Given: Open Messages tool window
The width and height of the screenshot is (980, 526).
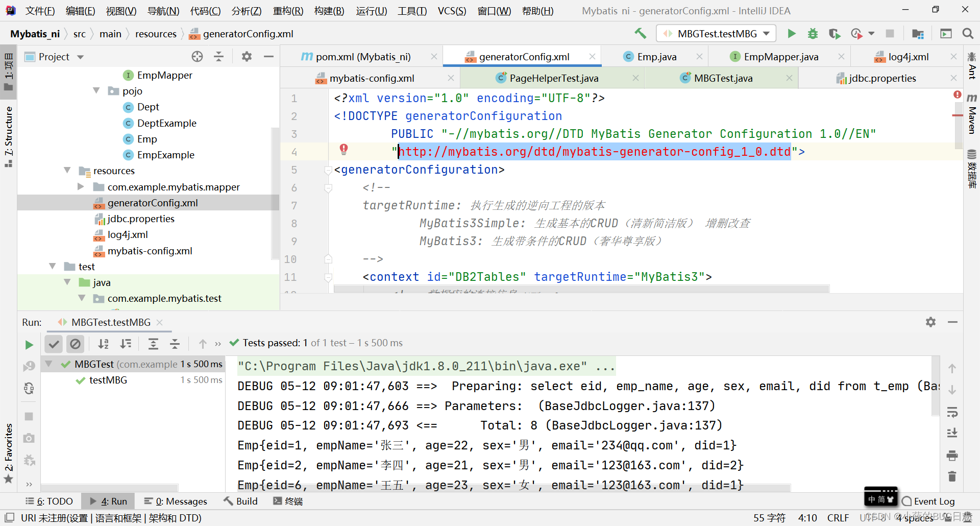Looking at the screenshot, I should click(x=176, y=501).
